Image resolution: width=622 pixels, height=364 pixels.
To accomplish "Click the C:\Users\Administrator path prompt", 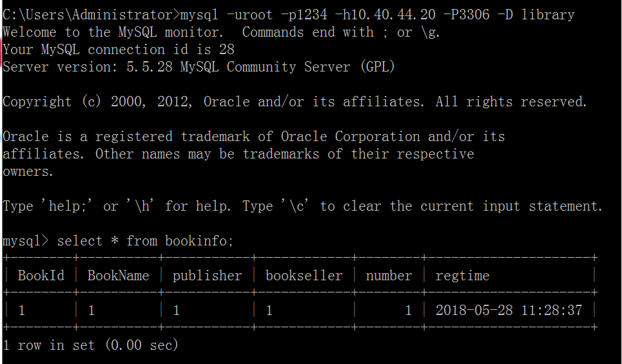I will pyautogui.click(x=88, y=14).
